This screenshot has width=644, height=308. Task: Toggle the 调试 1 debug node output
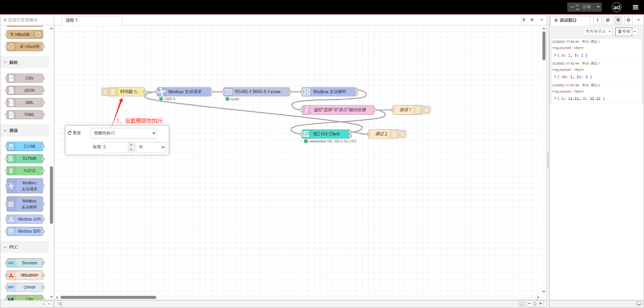pos(427,110)
